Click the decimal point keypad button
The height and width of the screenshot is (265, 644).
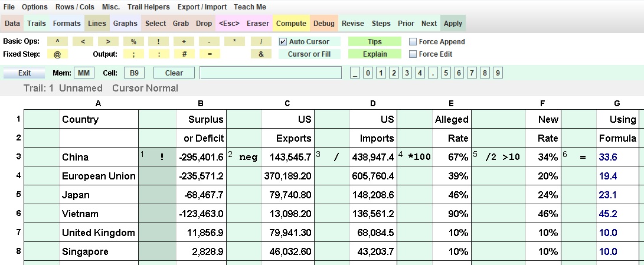433,73
